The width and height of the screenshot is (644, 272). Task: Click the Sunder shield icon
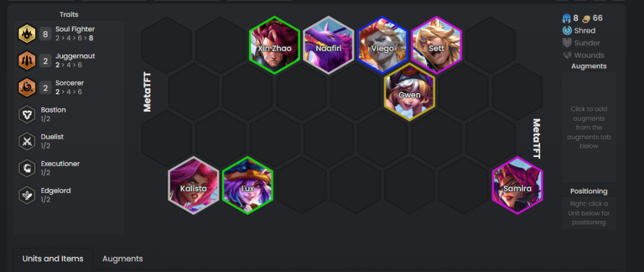(567, 43)
